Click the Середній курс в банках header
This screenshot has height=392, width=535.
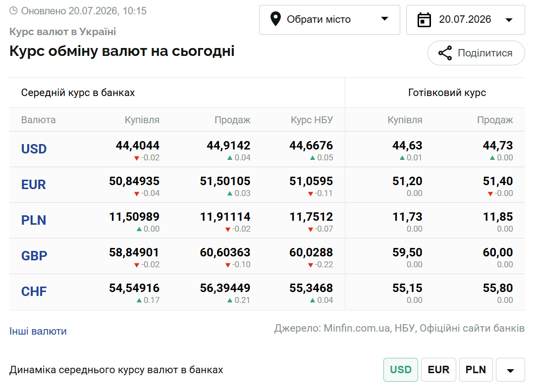coord(78,93)
